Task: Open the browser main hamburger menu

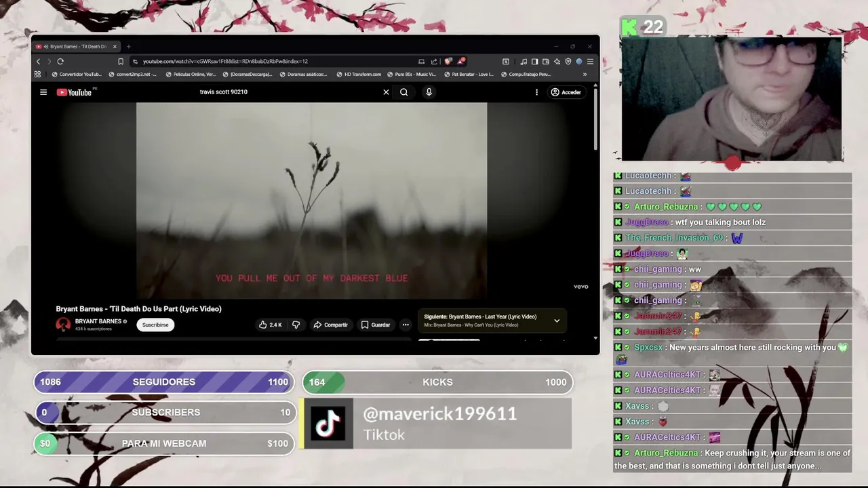Action: coord(590,62)
